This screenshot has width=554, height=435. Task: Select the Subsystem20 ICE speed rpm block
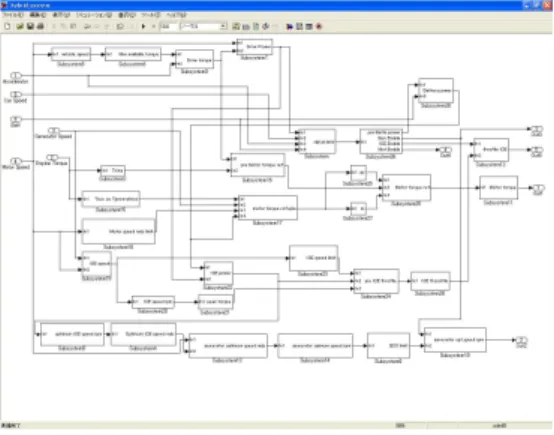click(x=153, y=302)
